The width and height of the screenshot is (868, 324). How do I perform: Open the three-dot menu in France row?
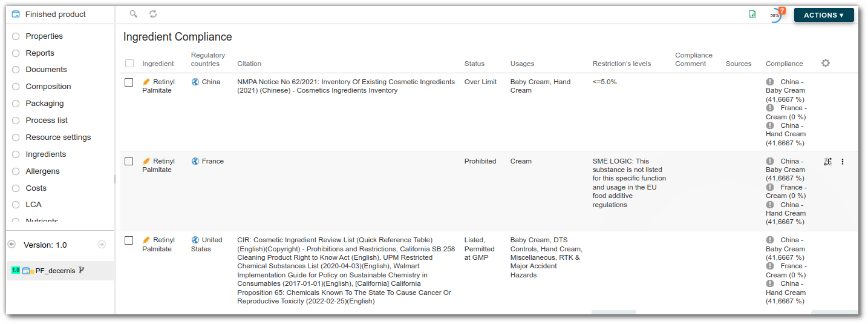click(843, 162)
